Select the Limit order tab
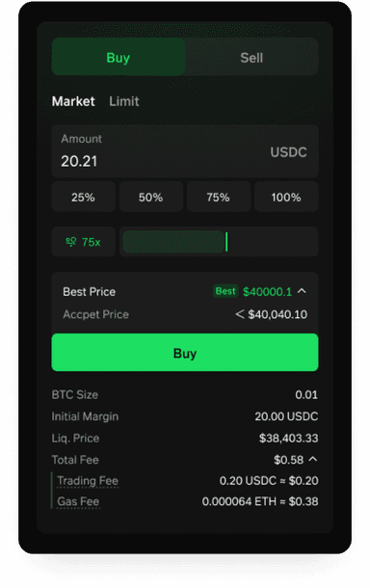370x588 pixels. 124,101
